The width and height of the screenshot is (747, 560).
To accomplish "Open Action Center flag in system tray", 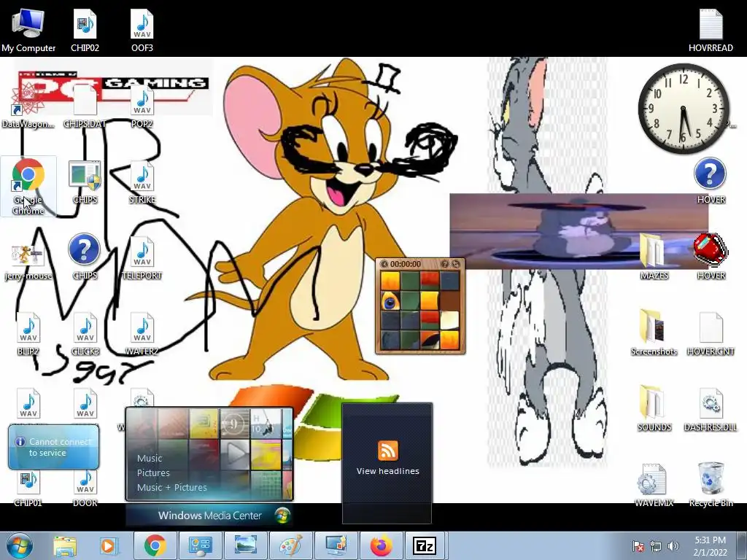I will [x=638, y=546].
